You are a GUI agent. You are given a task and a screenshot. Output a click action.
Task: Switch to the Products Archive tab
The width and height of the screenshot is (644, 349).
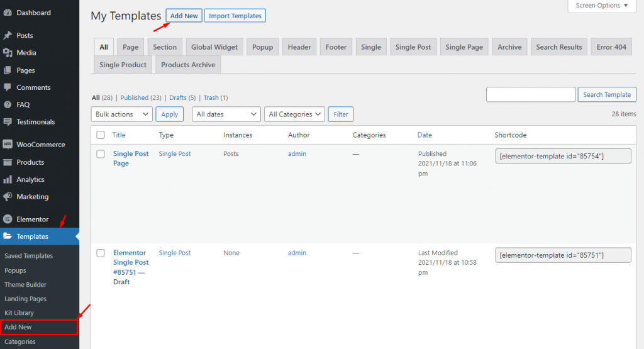pos(188,65)
